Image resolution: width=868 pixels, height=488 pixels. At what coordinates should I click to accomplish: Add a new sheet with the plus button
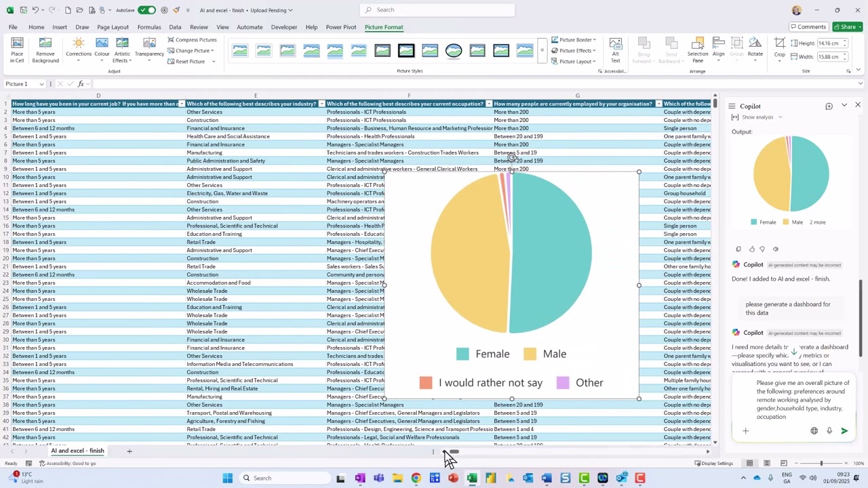point(129,451)
